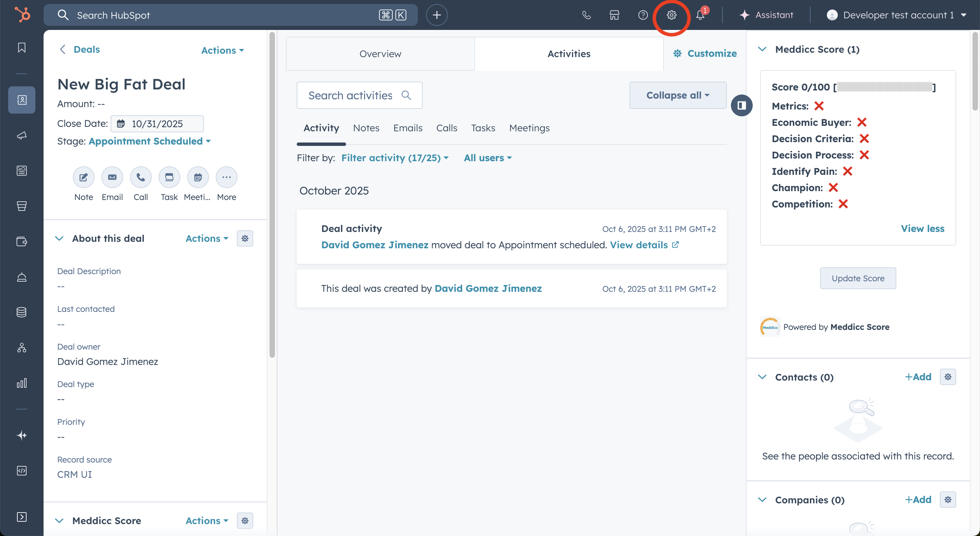Click in Search activities field
The image size is (980, 536).
coord(350,96)
